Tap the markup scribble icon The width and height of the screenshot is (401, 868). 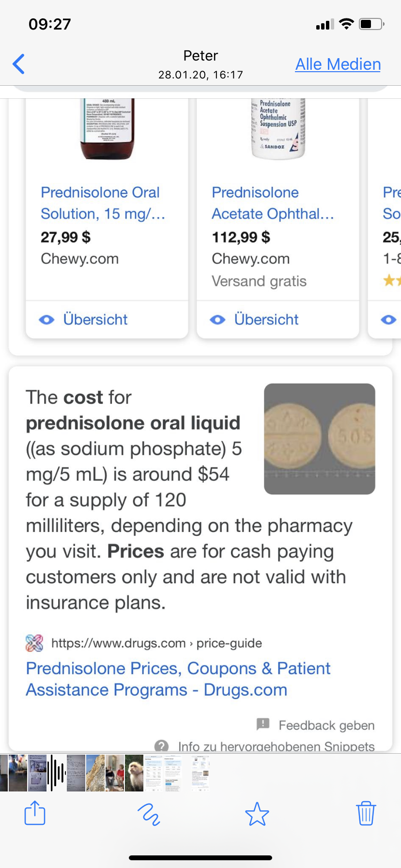tap(149, 814)
